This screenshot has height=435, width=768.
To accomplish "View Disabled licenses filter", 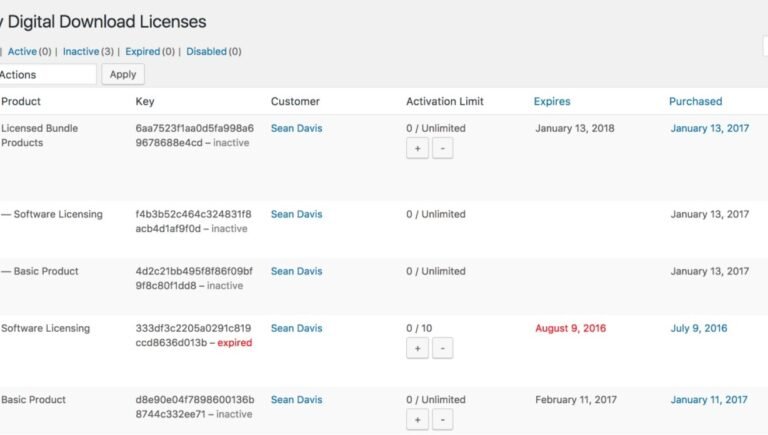I will [206, 51].
